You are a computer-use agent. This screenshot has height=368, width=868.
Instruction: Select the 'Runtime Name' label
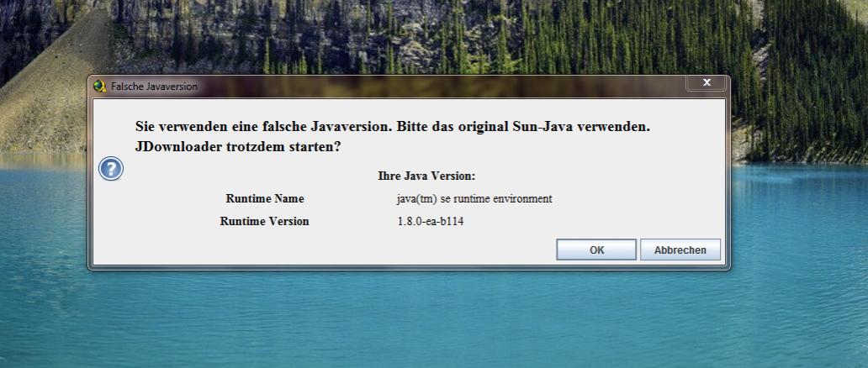coord(265,198)
